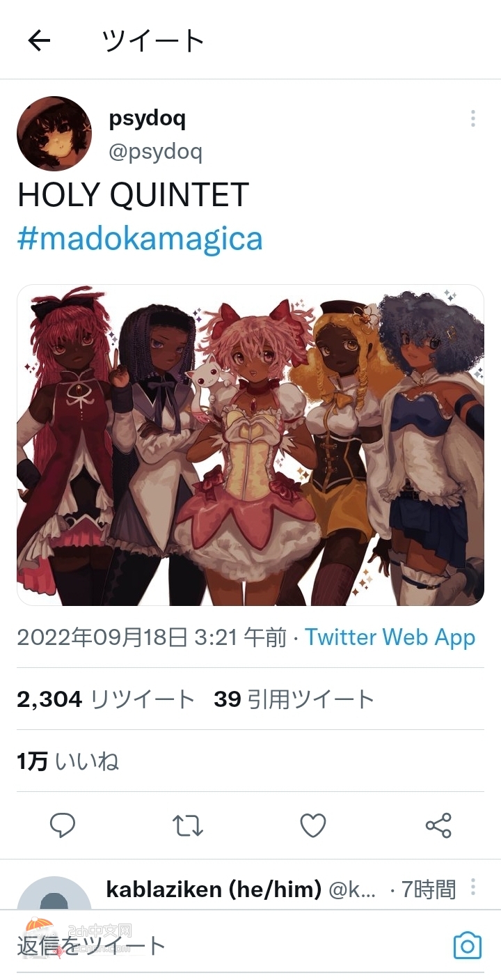
Task: Click the @psydoq username handle
Action: click(155, 151)
